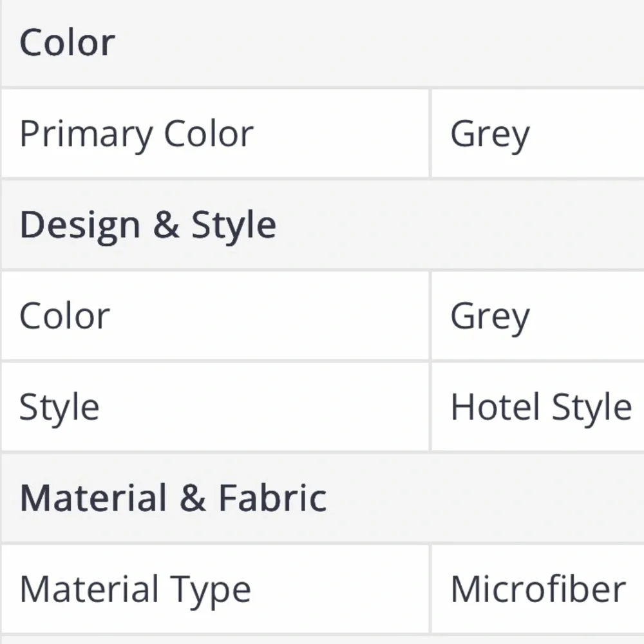The image size is (644, 644).
Task: Click column divider in Material Type row
Action: point(430,589)
